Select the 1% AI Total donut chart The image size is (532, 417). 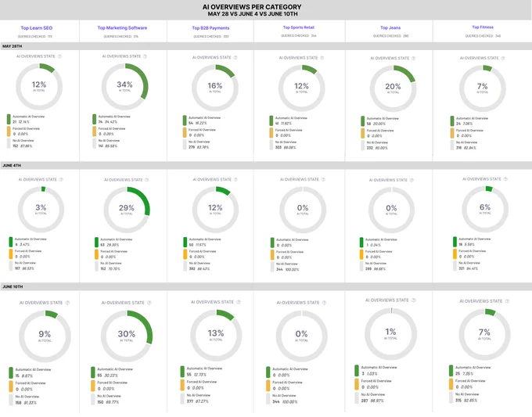coord(390,334)
